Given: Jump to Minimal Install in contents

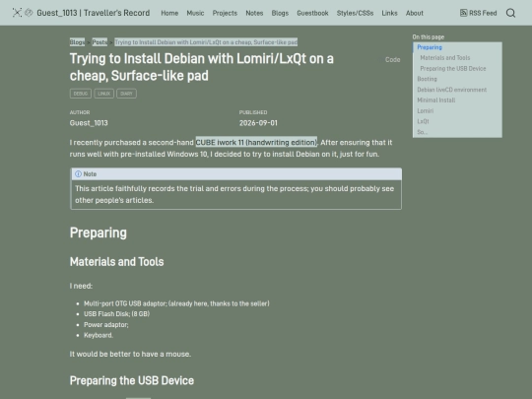Looking at the screenshot, I should click(436, 100).
